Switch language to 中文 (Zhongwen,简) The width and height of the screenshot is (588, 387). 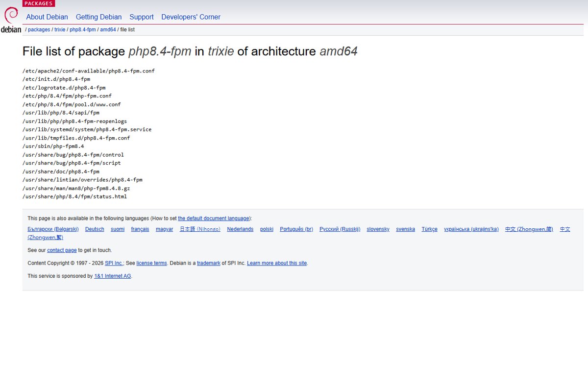point(529,229)
